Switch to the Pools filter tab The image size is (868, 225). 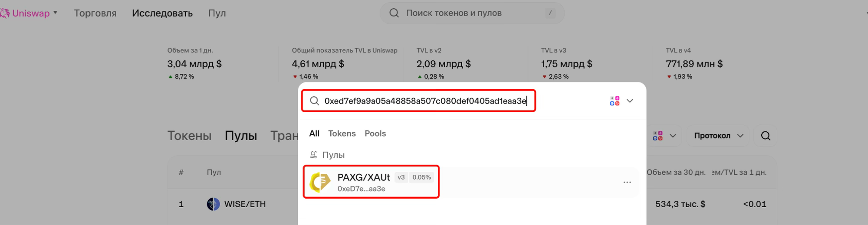tap(375, 134)
